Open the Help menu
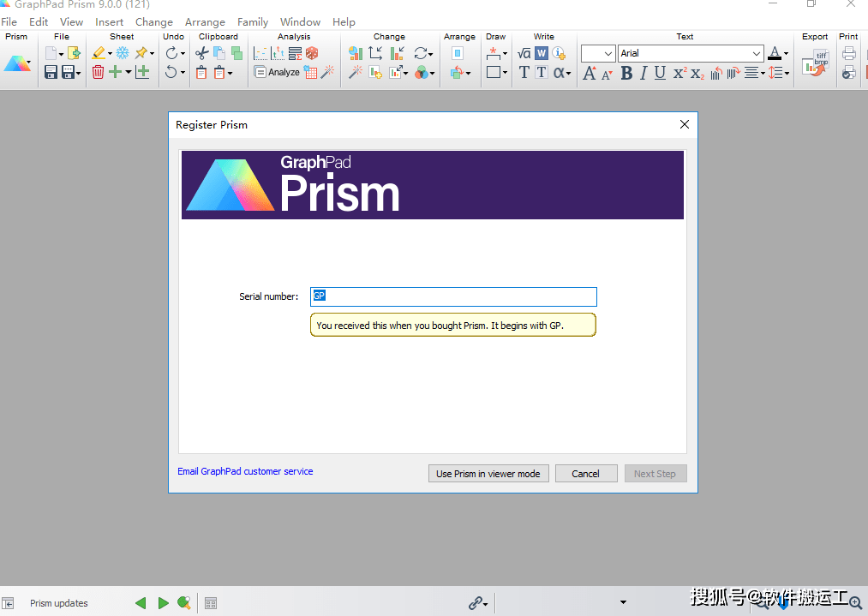868x616 pixels. 344,22
